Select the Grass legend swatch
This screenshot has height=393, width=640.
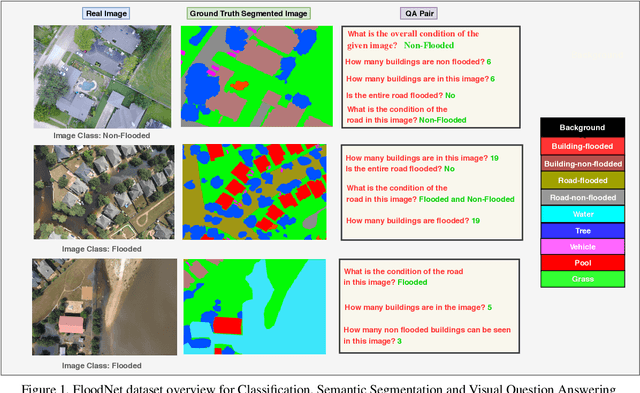(582, 279)
